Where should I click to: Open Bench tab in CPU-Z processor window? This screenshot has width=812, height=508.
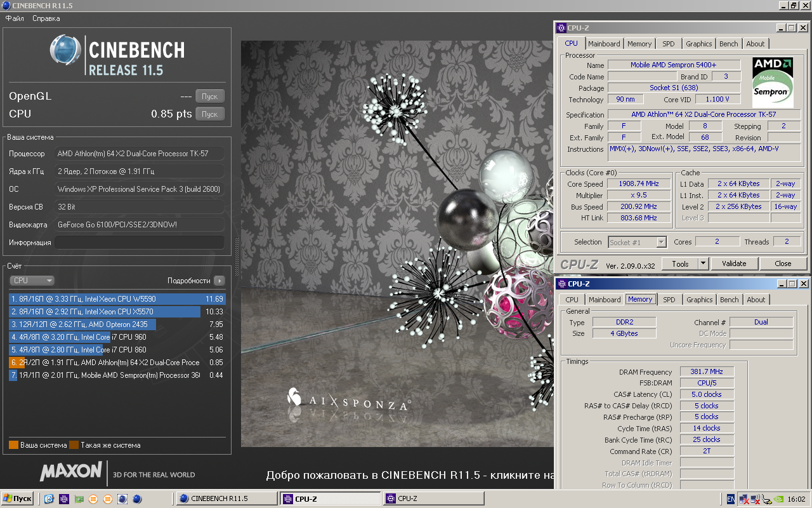pos(729,44)
